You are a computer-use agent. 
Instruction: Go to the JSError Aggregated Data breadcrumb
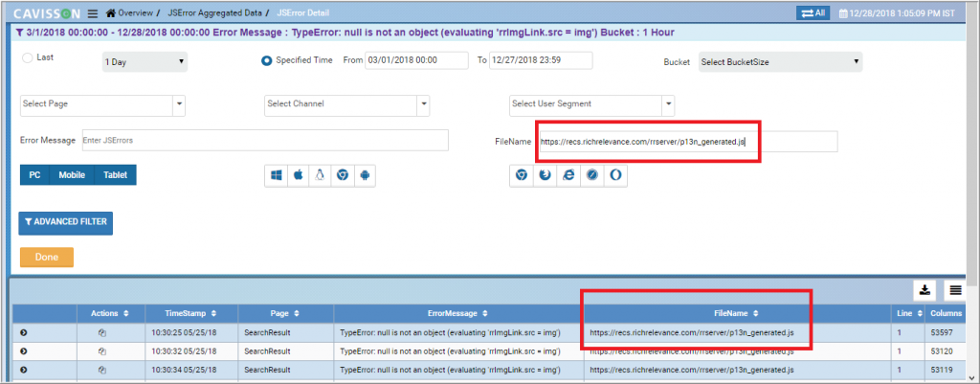click(214, 13)
